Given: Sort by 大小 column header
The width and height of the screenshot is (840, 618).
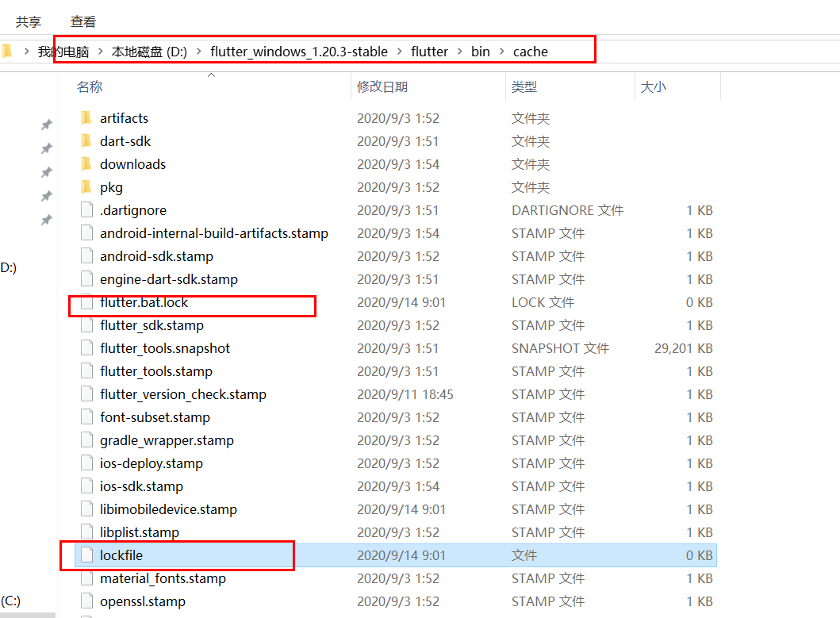Looking at the screenshot, I should coord(653,86).
